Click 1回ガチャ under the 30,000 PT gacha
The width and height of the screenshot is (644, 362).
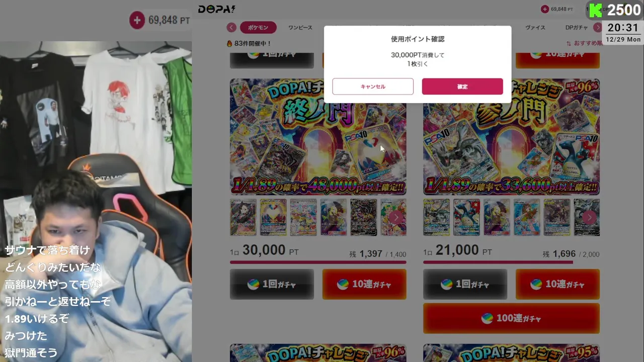(x=272, y=284)
